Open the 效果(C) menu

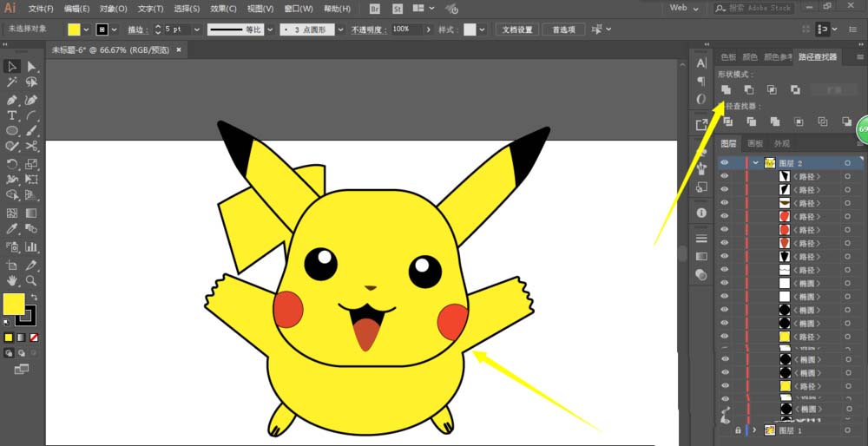(x=223, y=9)
